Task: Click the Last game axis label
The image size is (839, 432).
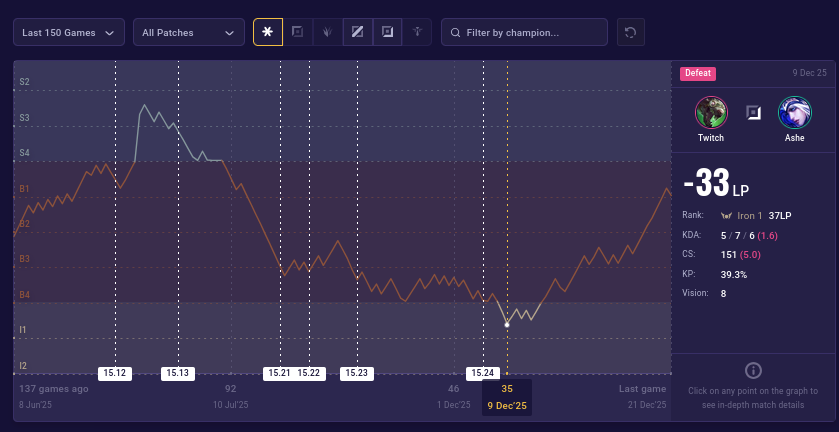Action: click(643, 389)
